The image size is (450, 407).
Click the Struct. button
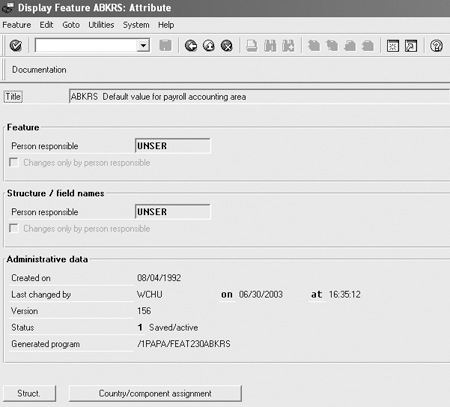(x=29, y=393)
